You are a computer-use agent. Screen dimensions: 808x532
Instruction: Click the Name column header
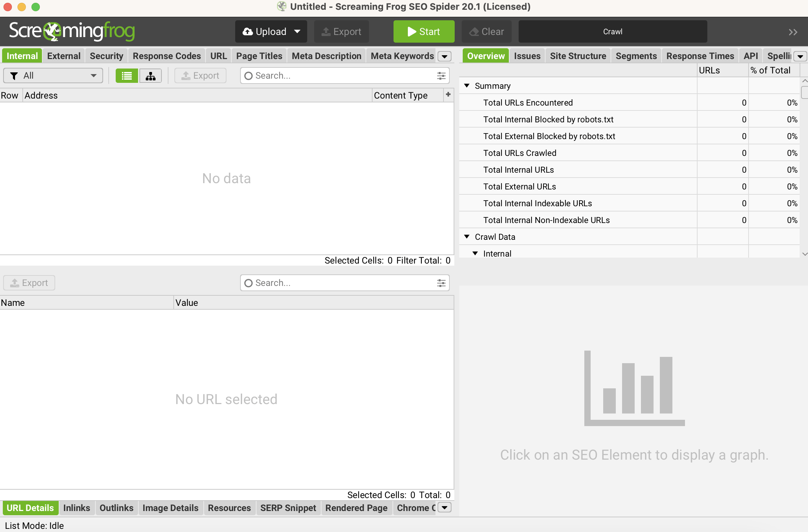coord(87,303)
